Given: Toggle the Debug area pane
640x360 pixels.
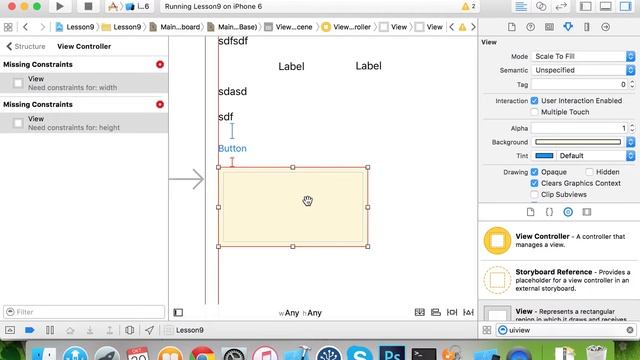Looking at the screenshot, I should click(606, 7).
